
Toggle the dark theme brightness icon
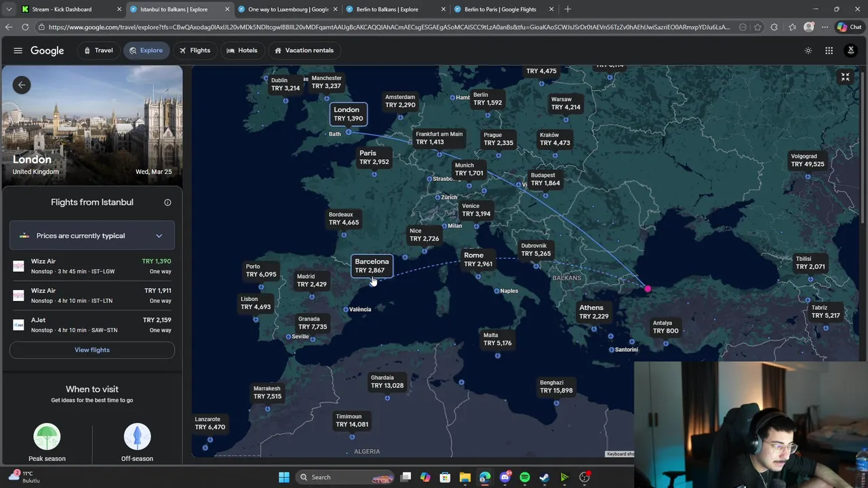[808, 50]
